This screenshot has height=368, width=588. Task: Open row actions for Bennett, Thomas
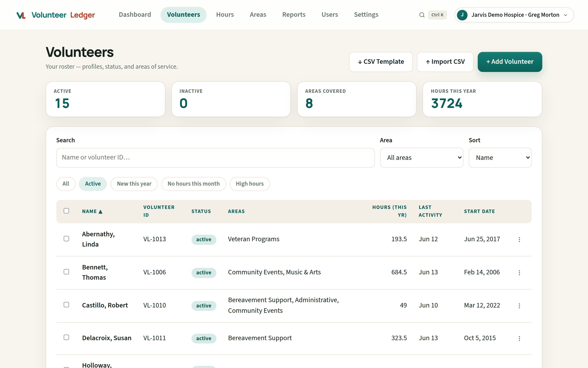519,273
